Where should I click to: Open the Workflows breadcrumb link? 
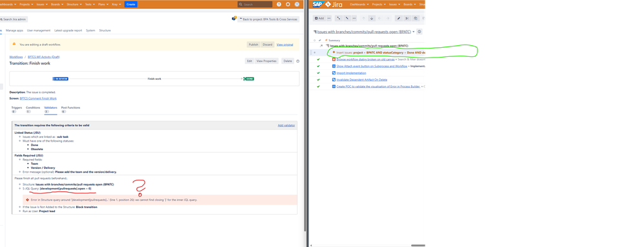coord(16,57)
